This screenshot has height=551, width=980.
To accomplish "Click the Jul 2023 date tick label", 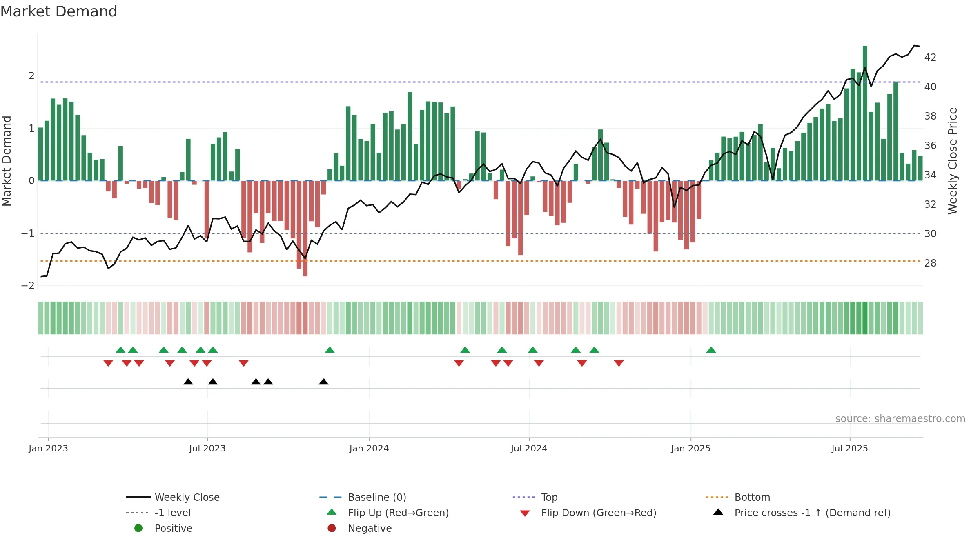I will 207,448.
